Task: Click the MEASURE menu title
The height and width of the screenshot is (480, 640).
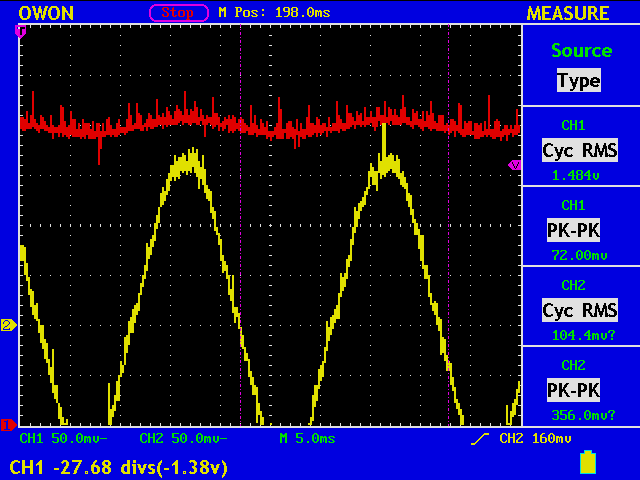Action: (568, 13)
